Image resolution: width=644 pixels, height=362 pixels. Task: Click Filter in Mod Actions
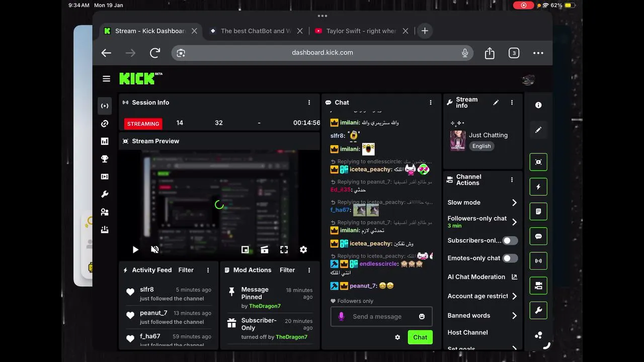[x=287, y=270]
